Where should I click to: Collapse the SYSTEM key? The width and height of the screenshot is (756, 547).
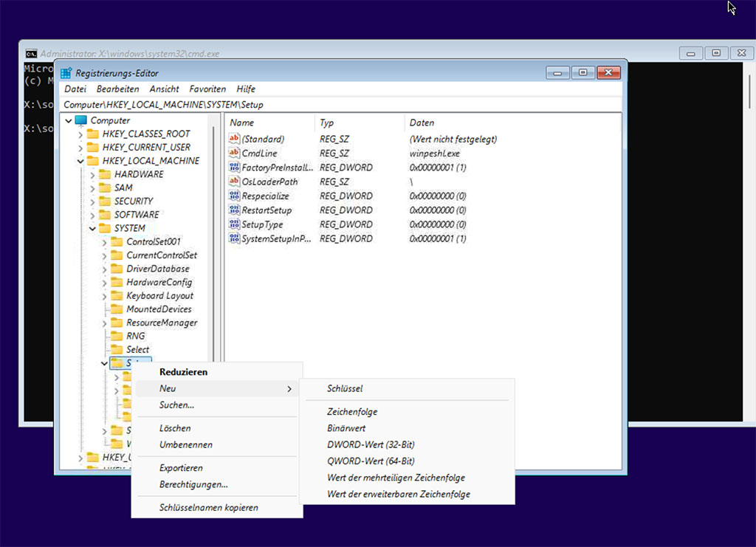tap(92, 229)
